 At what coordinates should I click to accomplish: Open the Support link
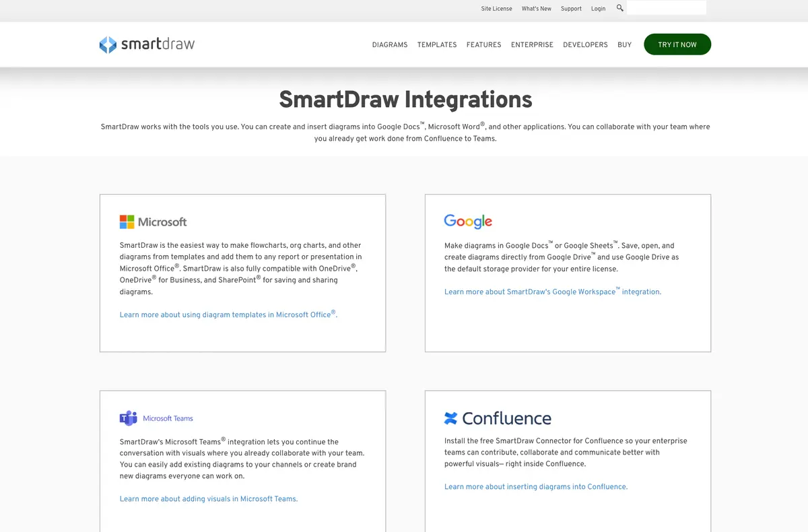tap(571, 9)
